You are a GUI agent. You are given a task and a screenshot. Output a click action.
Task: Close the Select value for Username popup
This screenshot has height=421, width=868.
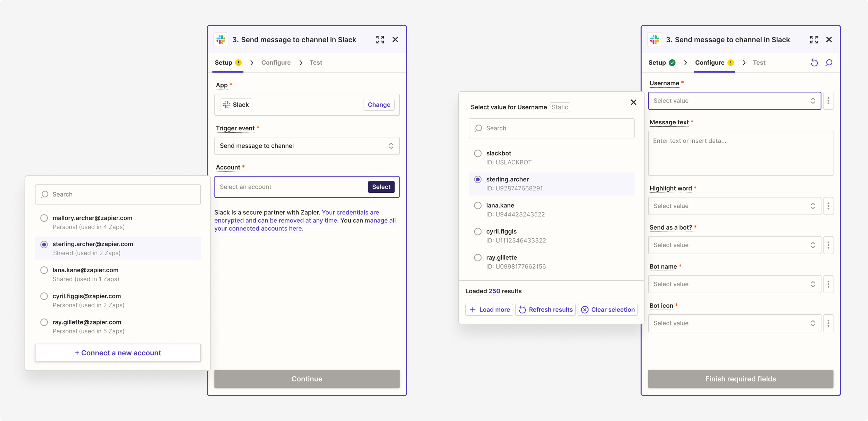(x=633, y=102)
